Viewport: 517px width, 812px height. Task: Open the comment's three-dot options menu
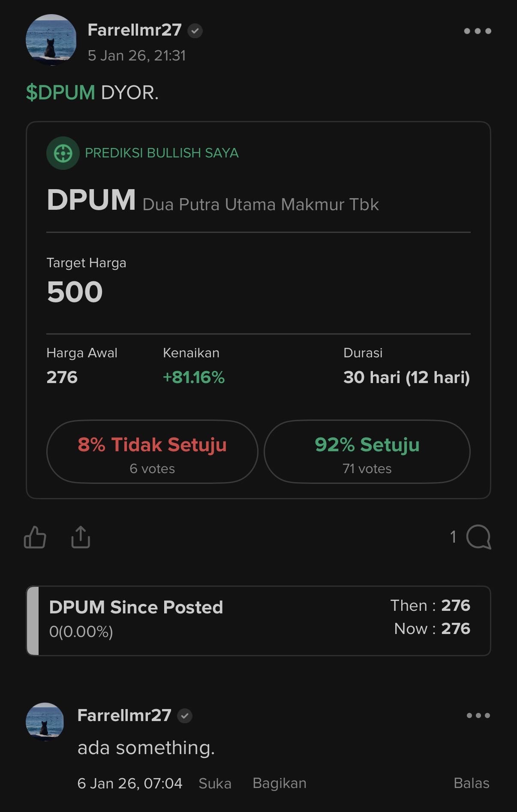[x=478, y=715]
